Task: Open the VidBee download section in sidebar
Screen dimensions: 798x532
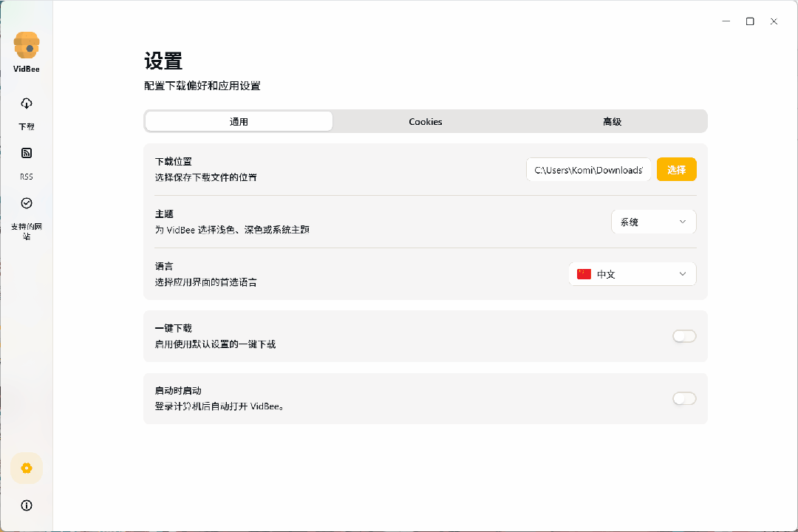Action: [26, 112]
